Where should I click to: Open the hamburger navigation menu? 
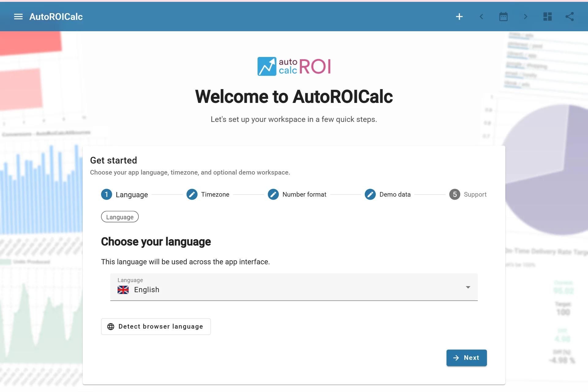coord(18,17)
